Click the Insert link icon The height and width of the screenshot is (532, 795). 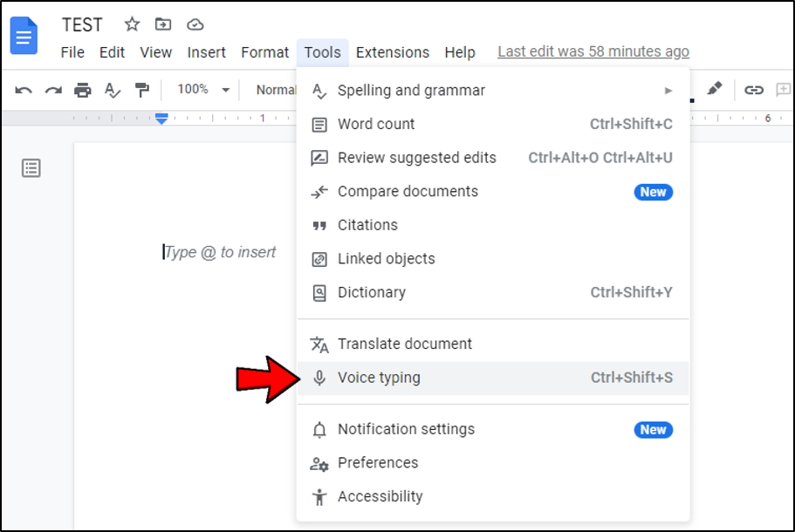(753, 90)
